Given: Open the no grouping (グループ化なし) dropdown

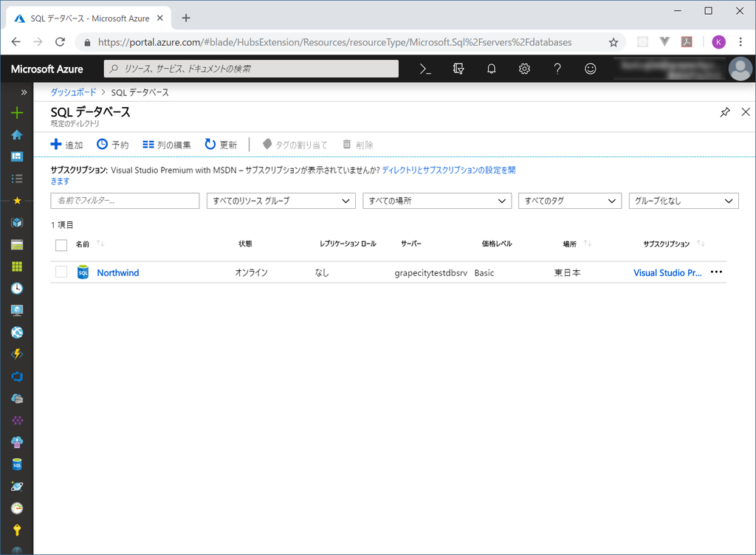Looking at the screenshot, I should tap(684, 201).
